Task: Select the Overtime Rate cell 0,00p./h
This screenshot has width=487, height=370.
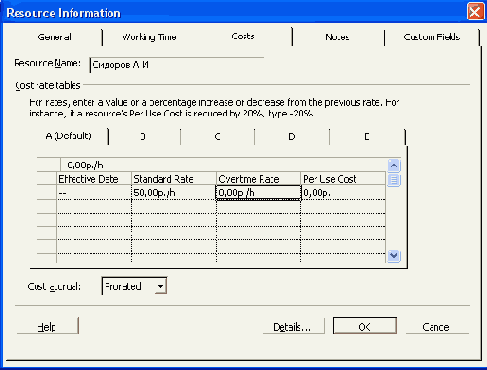Action: pyautogui.click(x=258, y=193)
